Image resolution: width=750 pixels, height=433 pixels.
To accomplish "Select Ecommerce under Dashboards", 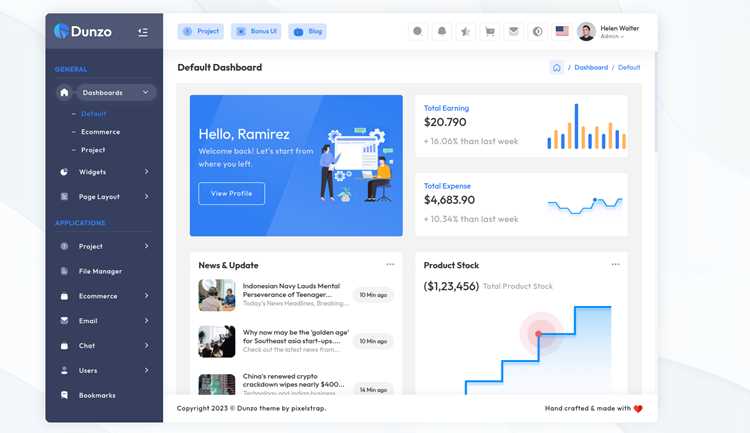I will tap(100, 132).
